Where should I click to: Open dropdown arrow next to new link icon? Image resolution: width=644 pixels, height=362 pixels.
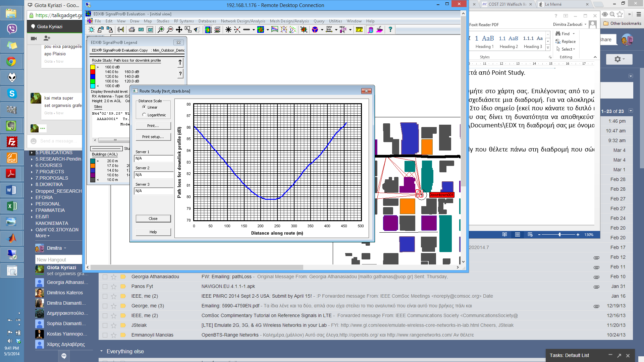[x=336, y=30]
